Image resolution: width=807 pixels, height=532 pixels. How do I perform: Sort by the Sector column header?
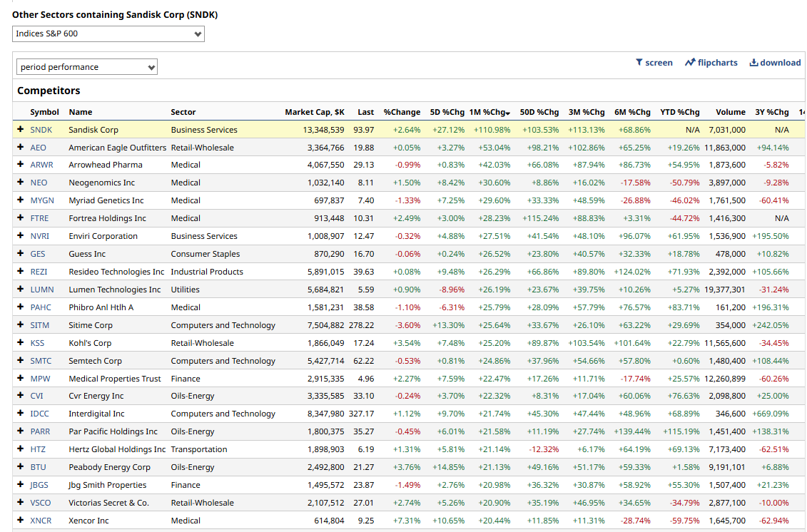(183, 112)
